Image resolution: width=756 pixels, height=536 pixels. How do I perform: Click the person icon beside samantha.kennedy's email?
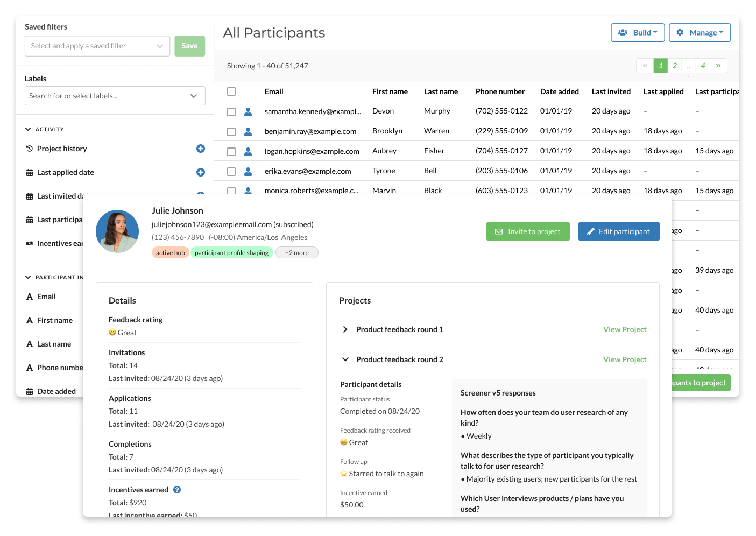tap(248, 111)
